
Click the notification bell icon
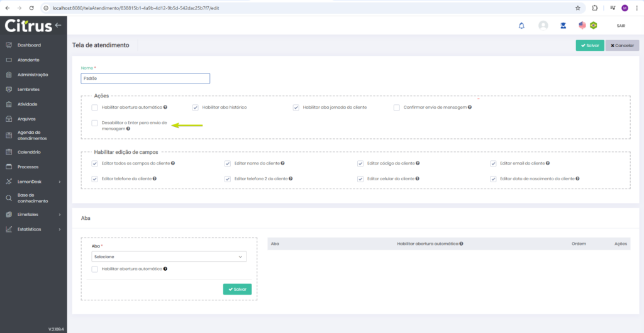(521, 26)
